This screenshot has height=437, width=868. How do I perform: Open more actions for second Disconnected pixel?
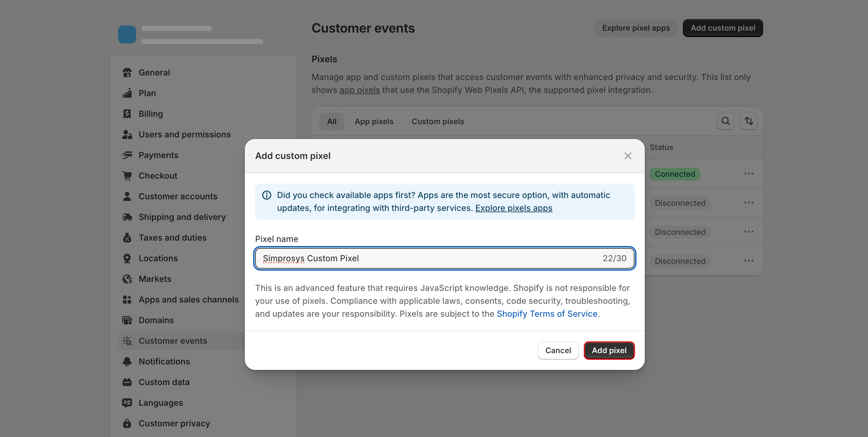[749, 232]
